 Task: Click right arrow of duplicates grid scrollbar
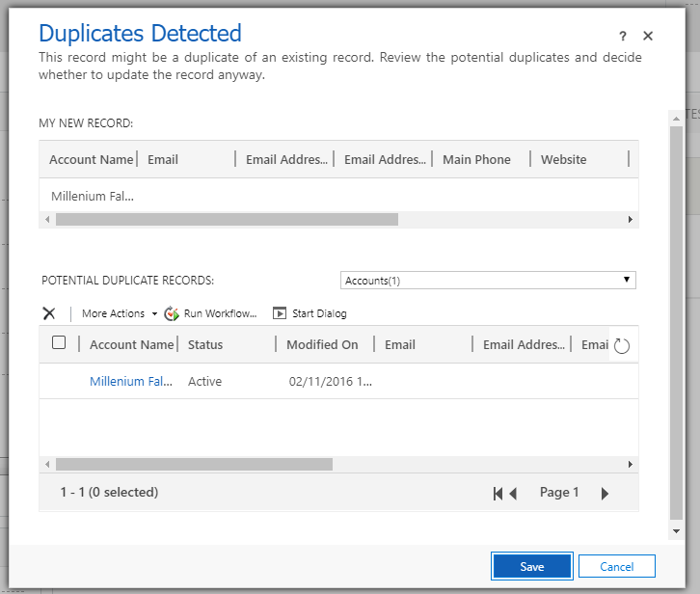(x=630, y=464)
